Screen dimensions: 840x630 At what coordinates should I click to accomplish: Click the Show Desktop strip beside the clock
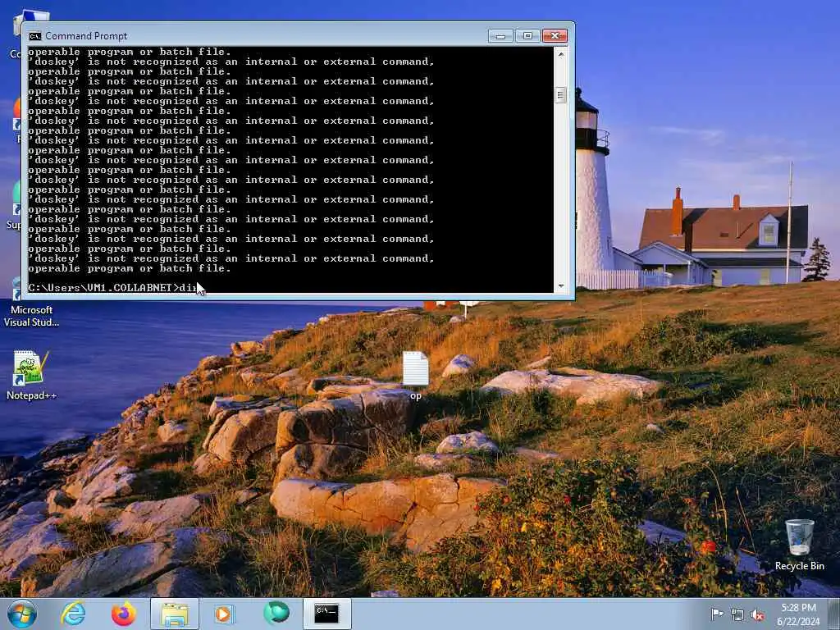[x=833, y=614]
